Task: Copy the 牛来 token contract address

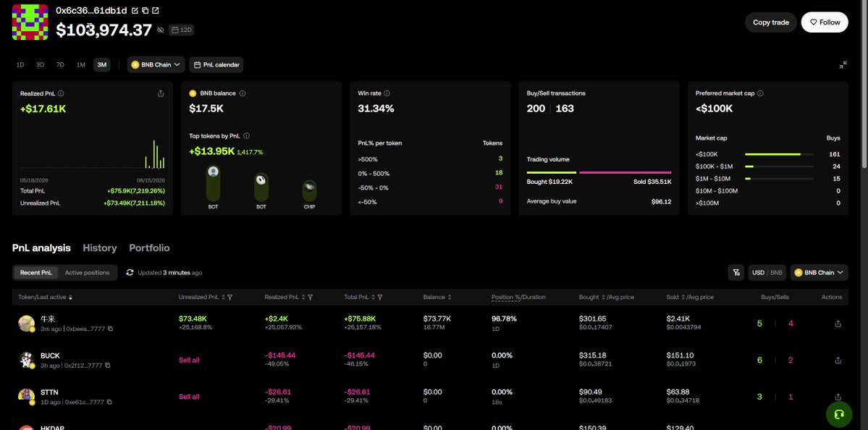Action: click(110, 329)
